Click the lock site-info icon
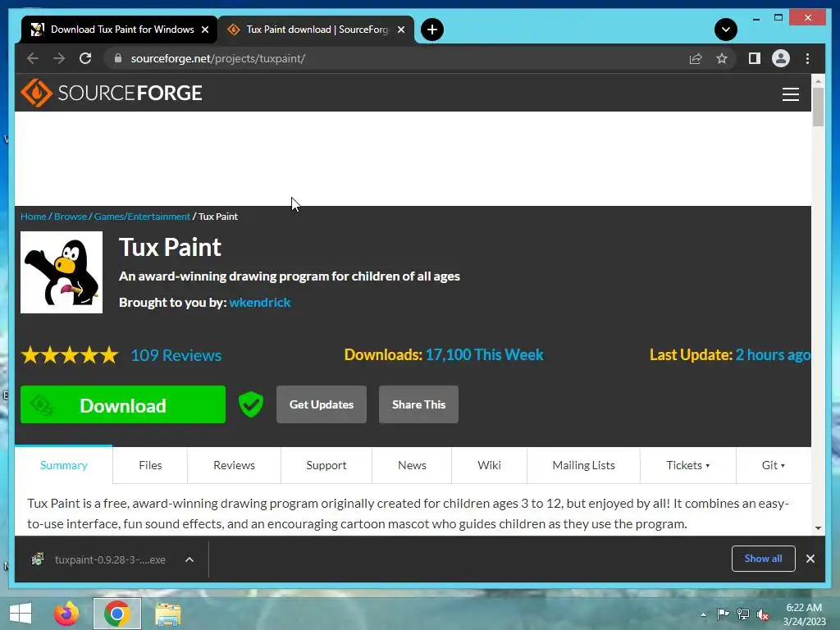The width and height of the screenshot is (840, 630). 118,58
